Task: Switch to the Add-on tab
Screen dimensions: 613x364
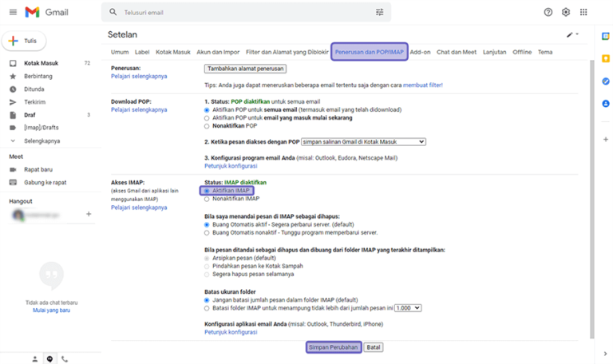Action: (x=420, y=52)
